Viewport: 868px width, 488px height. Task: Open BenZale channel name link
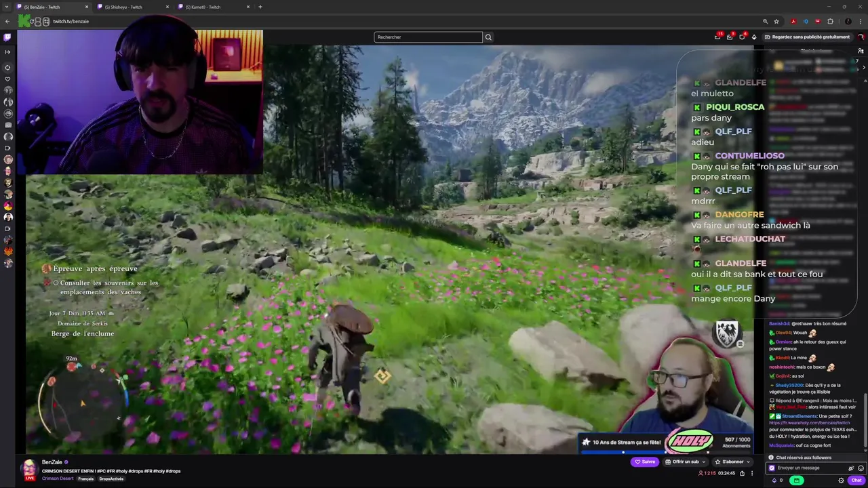pyautogui.click(x=52, y=462)
